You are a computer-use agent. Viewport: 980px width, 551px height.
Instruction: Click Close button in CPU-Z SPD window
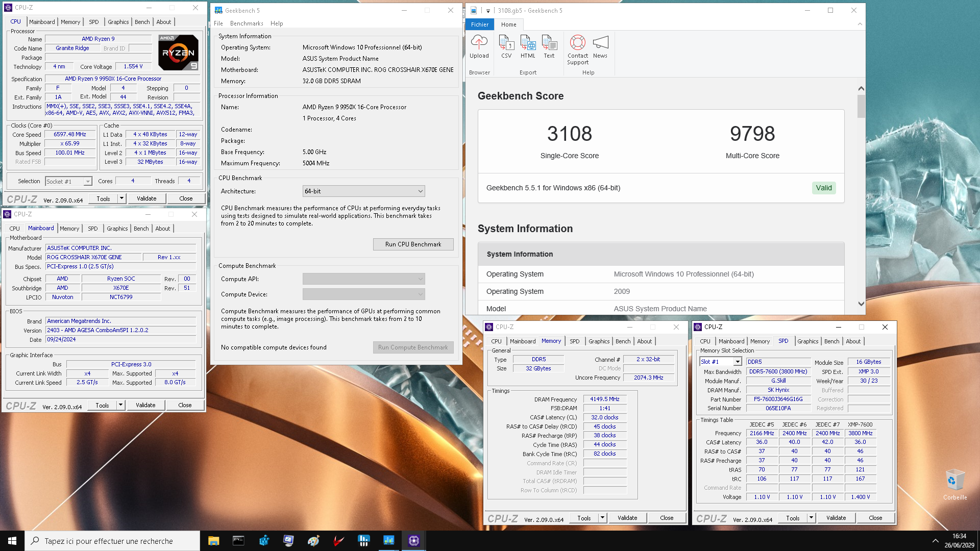tap(875, 518)
